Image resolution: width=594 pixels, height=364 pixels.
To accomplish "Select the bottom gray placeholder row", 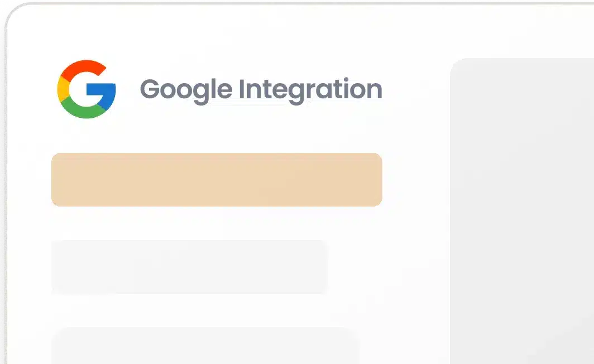I will 205,346.
